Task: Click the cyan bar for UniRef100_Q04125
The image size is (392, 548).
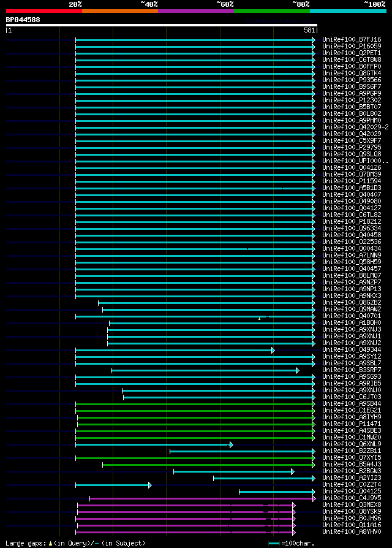Action: pyautogui.click(x=277, y=492)
